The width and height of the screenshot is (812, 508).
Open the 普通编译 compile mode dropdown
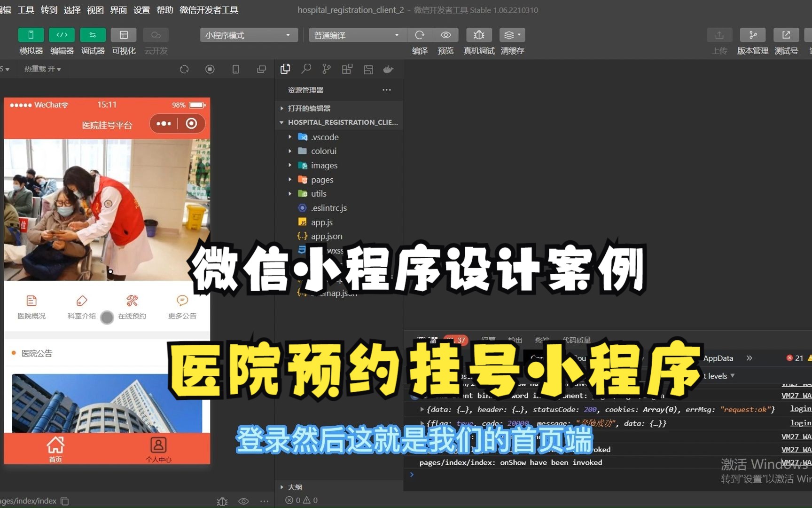point(357,35)
